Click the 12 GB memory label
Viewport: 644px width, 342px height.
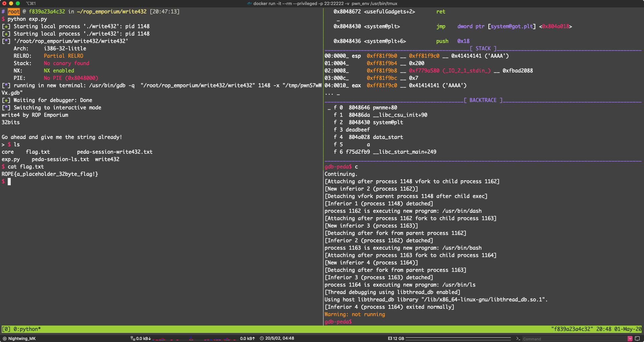click(398, 339)
